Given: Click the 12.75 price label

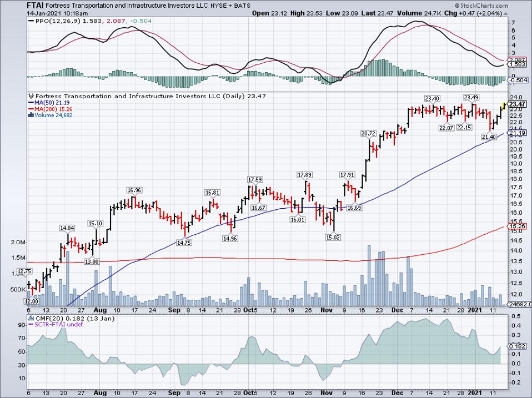Looking at the screenshot, I should click(x=24, y=271).
